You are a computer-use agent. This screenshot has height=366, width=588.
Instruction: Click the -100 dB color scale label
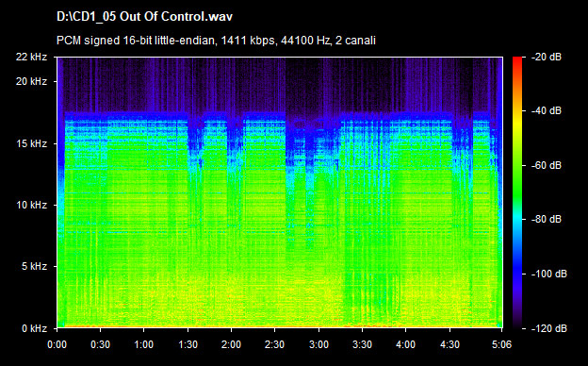click(549, 274)
